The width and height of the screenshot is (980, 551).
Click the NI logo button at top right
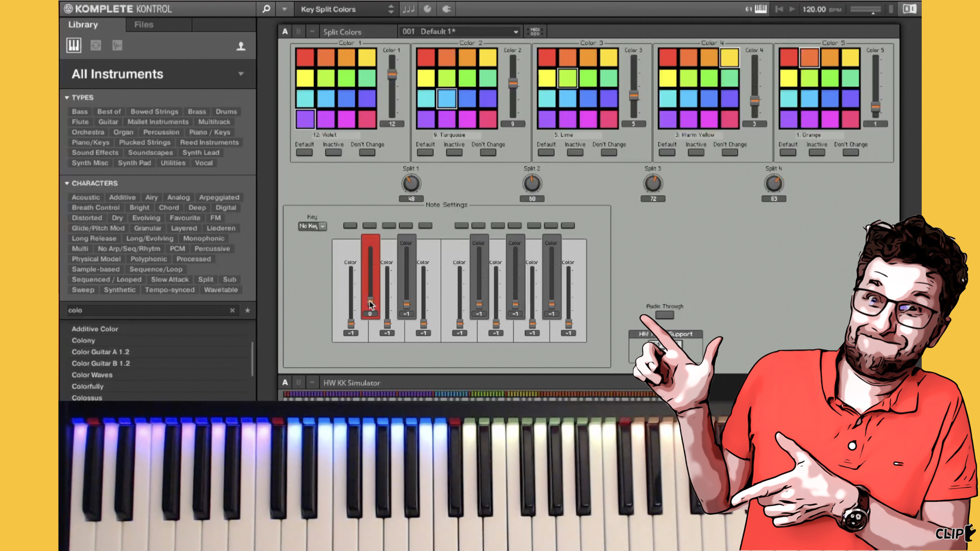910,9
